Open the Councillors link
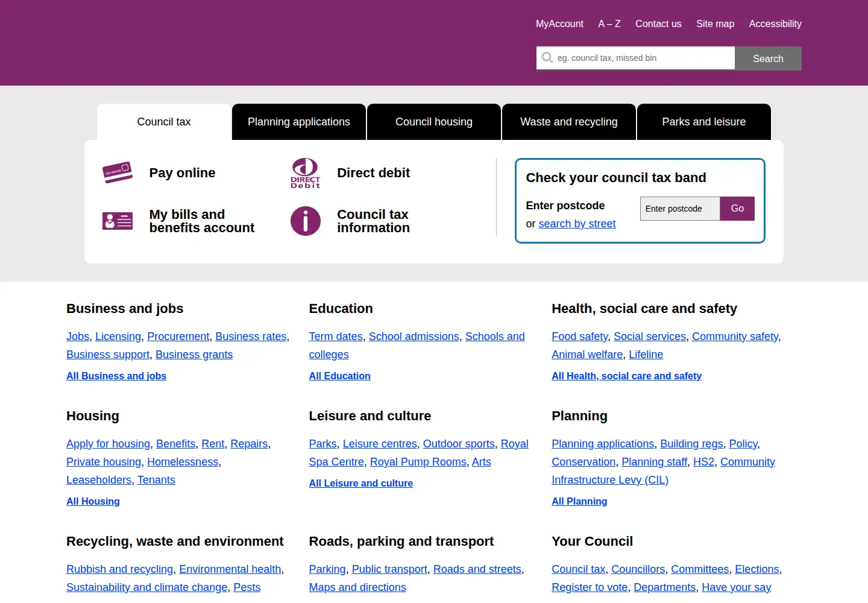Viewport: 868px width, 603px height. [x=638, y=569]
